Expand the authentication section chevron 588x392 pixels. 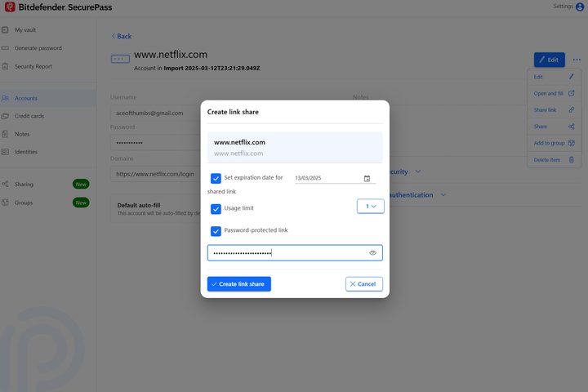coord(443,195)
